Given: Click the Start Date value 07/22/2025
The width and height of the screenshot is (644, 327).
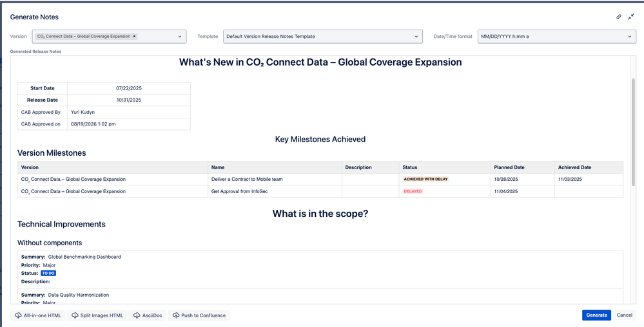Looking at the screenshot, I should point(129,88).
